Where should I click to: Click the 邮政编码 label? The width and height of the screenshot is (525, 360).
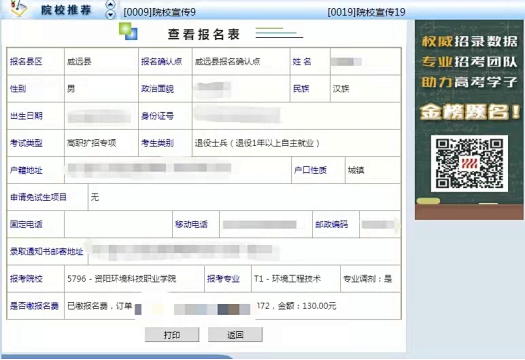pyautogui.click(x=331, y=224)
